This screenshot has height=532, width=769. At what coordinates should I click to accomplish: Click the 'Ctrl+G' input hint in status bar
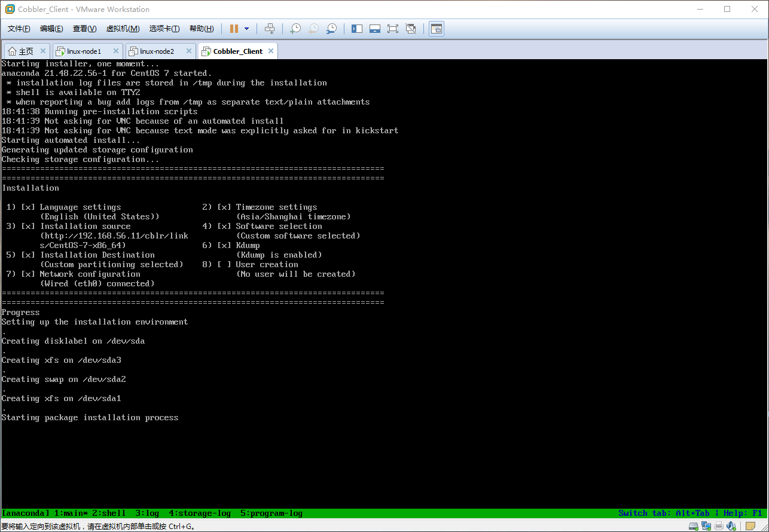point(181,527)
